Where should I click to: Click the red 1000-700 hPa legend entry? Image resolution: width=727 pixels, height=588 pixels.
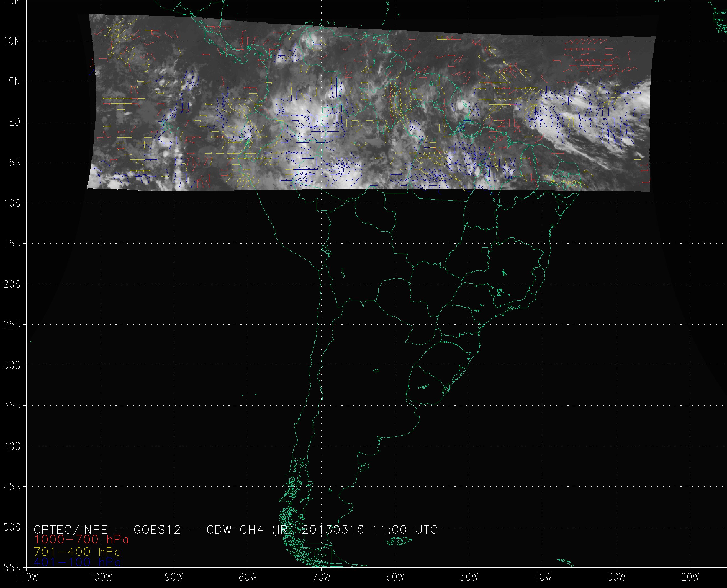tap(81, 540)
